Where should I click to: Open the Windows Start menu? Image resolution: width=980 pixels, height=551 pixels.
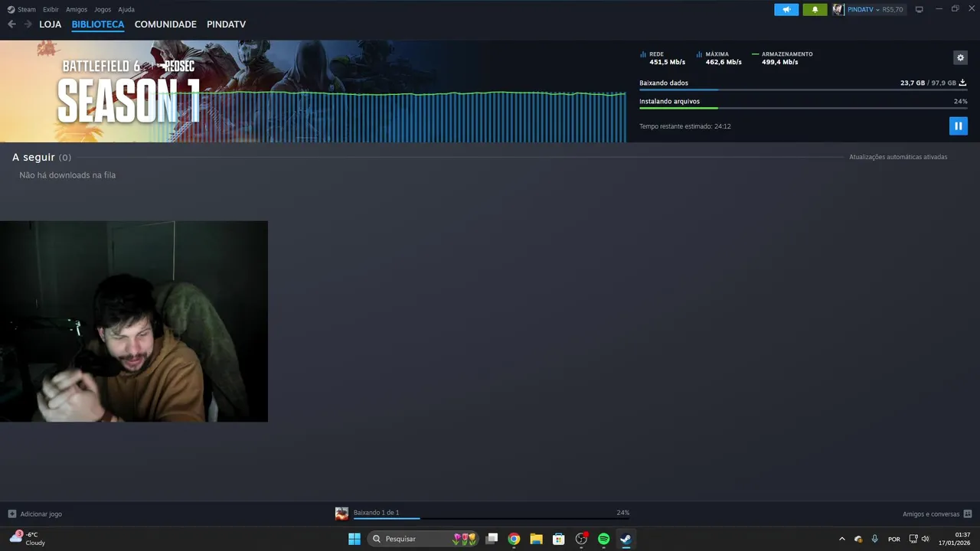[354, 539]
